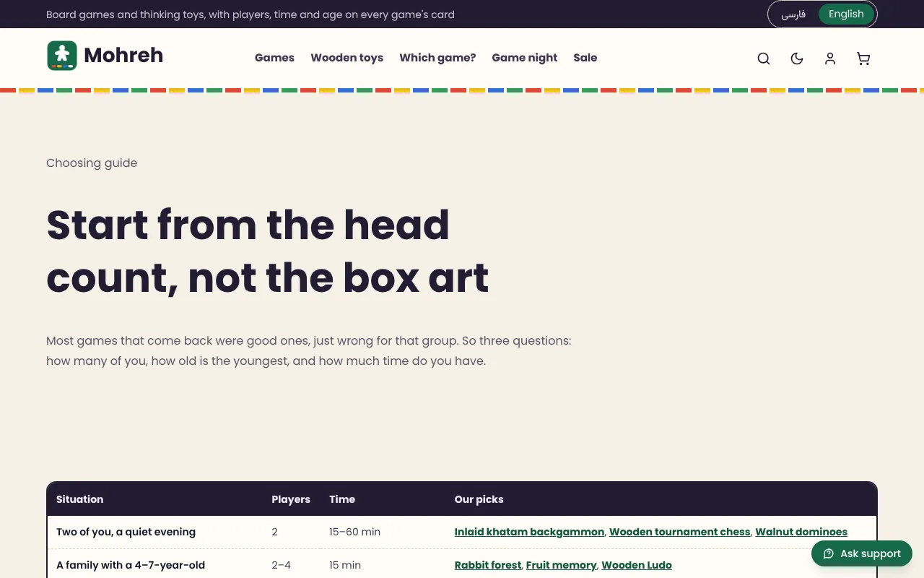Image resolution: width=924 pixels, height=578 pixels.
Task: Select the English language option
Action: point(846,14)
